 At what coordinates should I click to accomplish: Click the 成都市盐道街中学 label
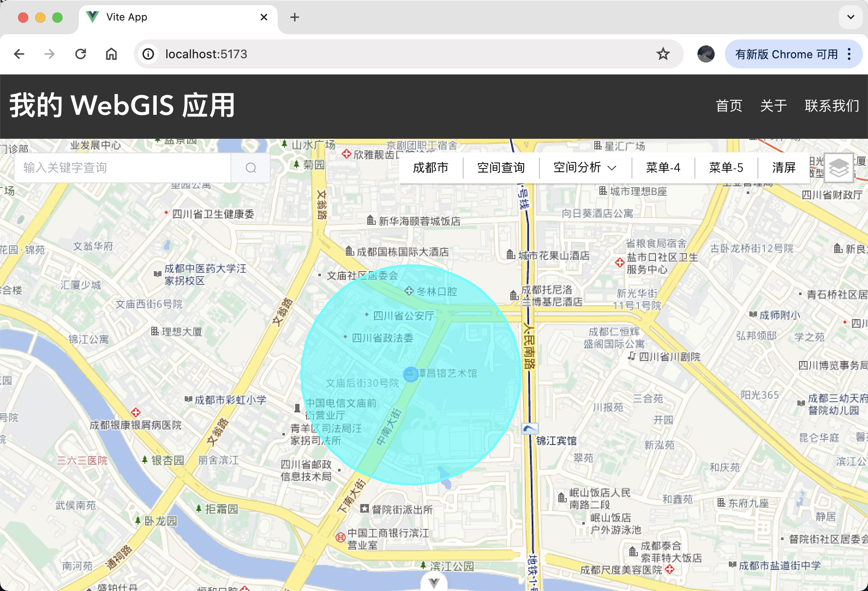pyautogui.click(x=780, y=565)
